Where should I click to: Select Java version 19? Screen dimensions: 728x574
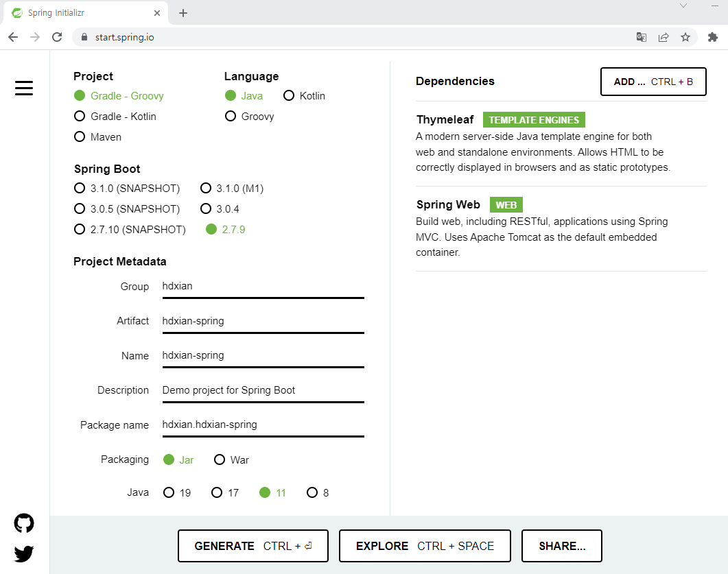pos(177,492)
